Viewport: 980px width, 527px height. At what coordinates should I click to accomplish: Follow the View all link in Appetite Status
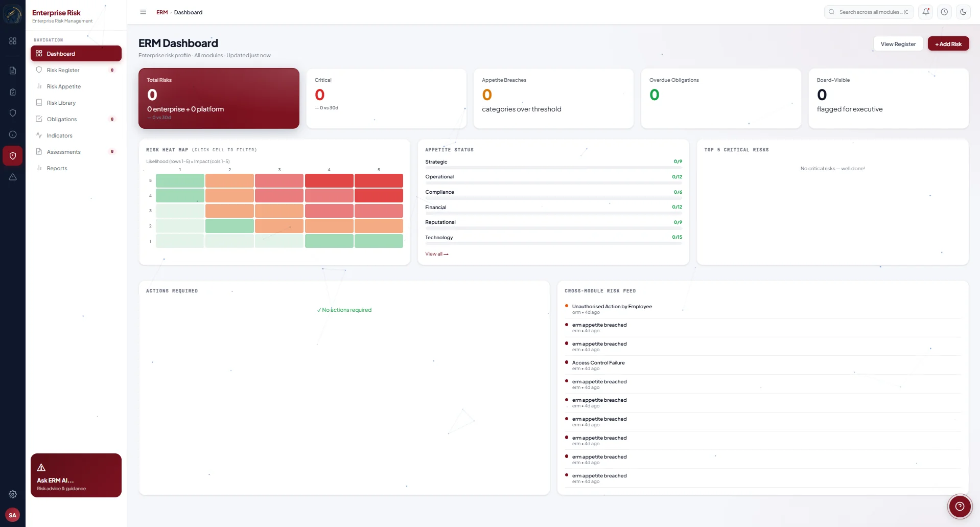[x=436, y=254]
